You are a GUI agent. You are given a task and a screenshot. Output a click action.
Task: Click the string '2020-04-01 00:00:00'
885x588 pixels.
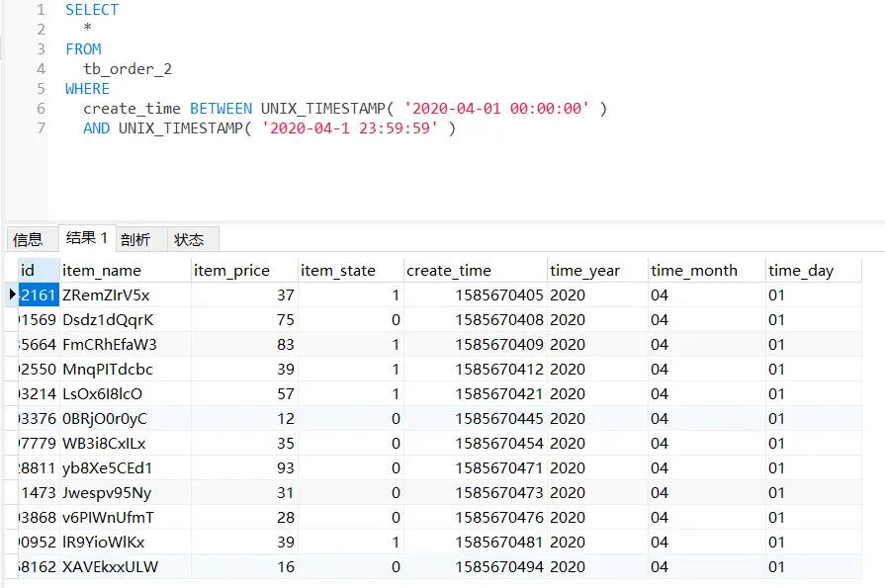pos(496,109)
